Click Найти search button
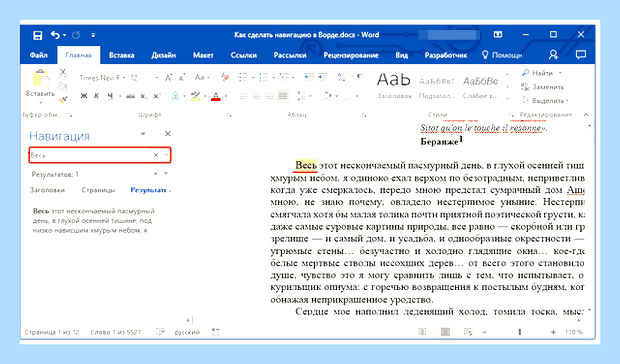 point(541,73)
